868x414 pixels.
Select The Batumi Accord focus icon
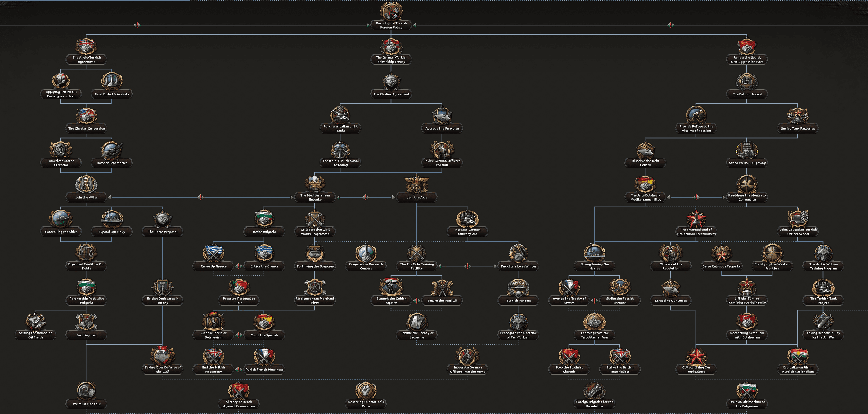(747, 82)
